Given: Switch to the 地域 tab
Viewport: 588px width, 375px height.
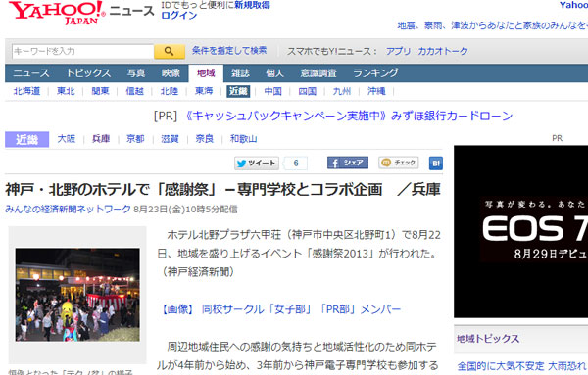Looking at the screenshot, I should pyautogui.click(x=206, y=73).
